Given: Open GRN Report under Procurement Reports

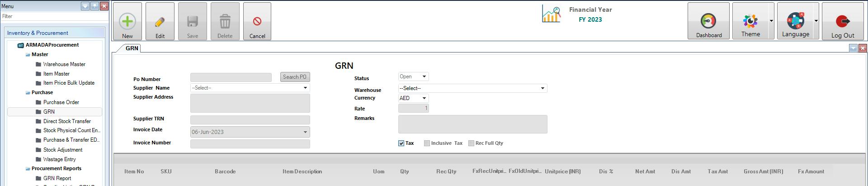Looking at the screenshot, I should tap(57, 178).
